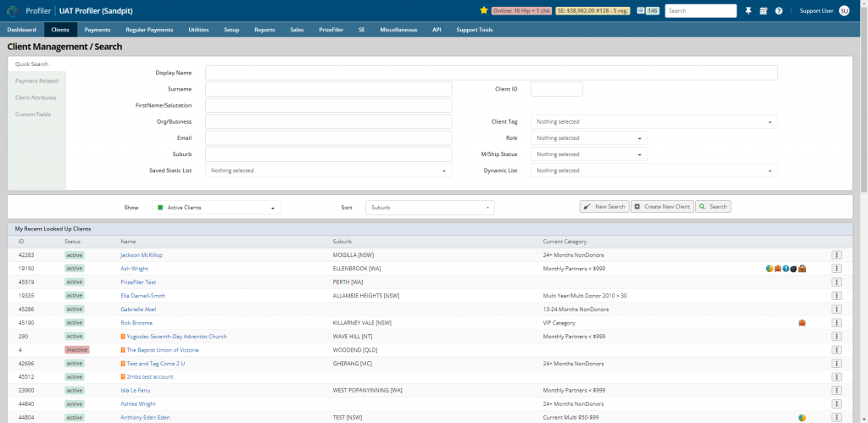Click organisation icon beside Test and Tag Come 2 U
Image resolution: width=868 pixels, height=423 pixels.
click(x=123, y=364)
